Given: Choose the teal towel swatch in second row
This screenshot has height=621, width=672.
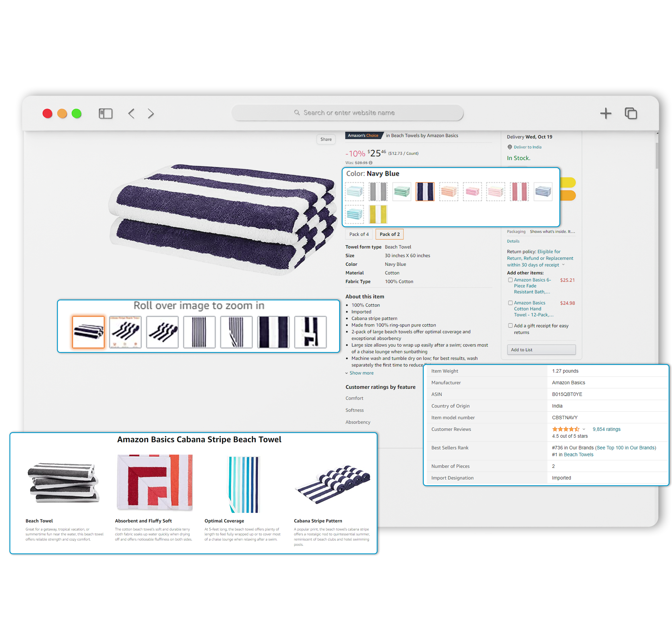Looking at the screenshot, I should pos(354,214).
